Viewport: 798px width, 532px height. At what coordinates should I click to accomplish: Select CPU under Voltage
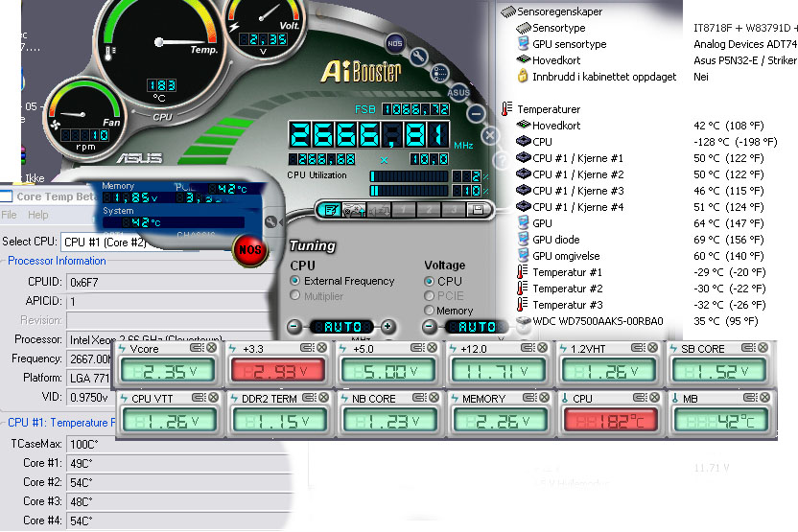click(x=429, y=281)
